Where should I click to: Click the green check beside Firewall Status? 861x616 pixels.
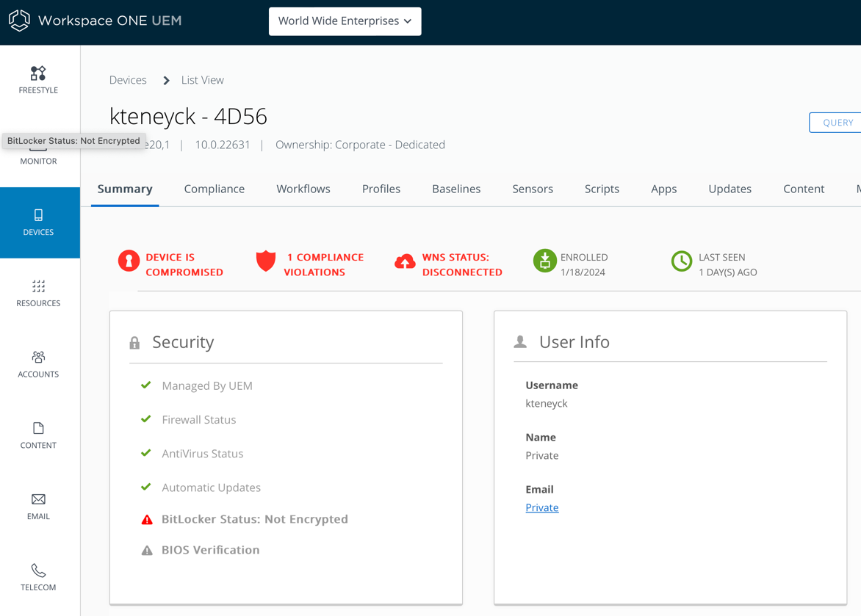point(146,419)
